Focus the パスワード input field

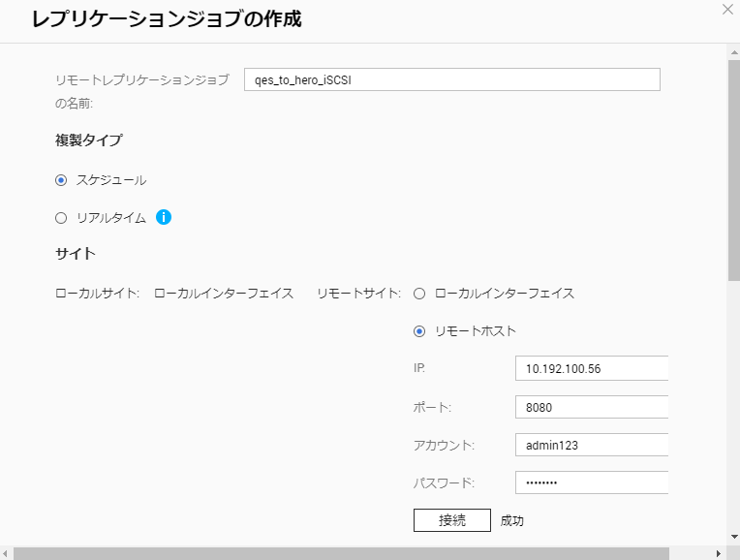coord(592,482)
